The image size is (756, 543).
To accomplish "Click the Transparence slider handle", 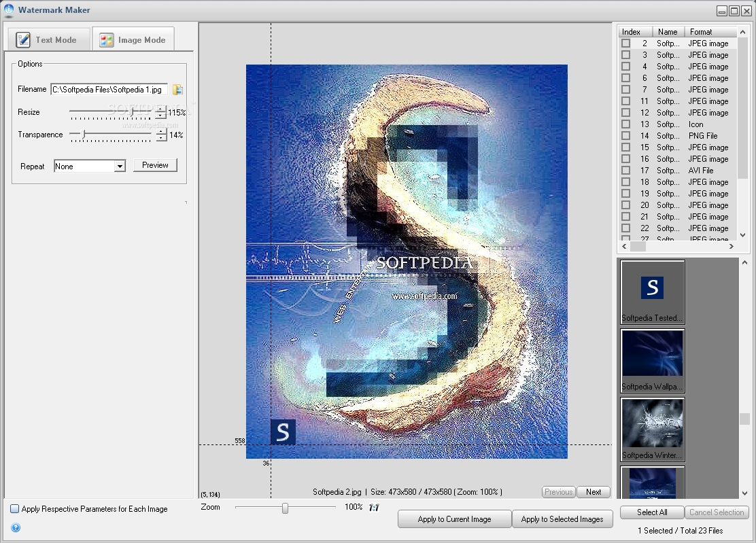I will tap(84, 134).
